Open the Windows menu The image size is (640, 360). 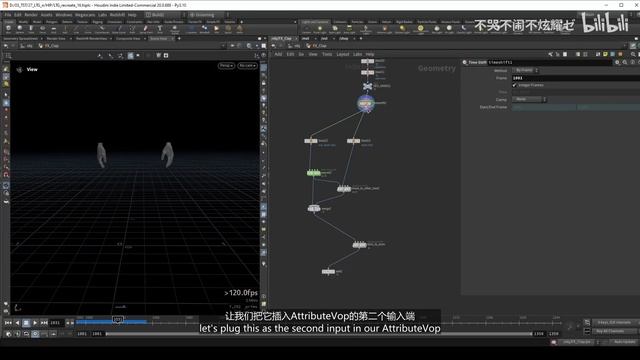click(64, 15)
